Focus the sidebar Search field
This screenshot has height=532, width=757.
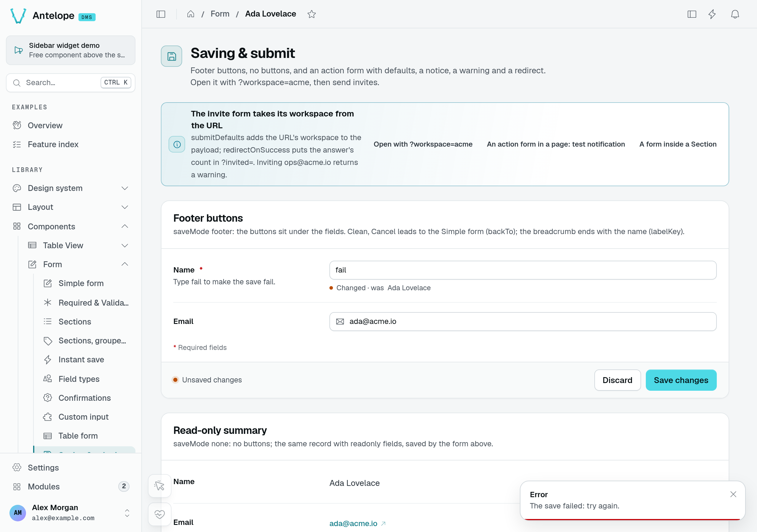pyautogui.click(x=71, y=83)
